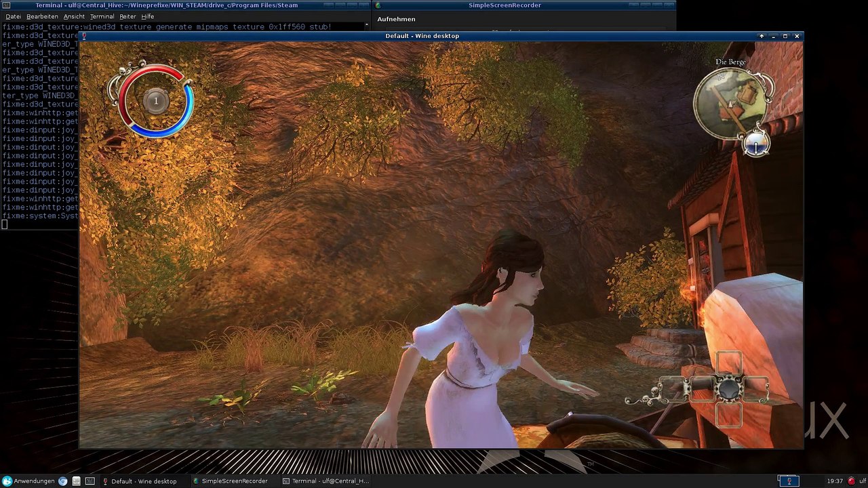Click the SimpleScreenRecorder window title bar
Image resolution: width=868 pixels, height=488 pixels.
tap(523, 5)
